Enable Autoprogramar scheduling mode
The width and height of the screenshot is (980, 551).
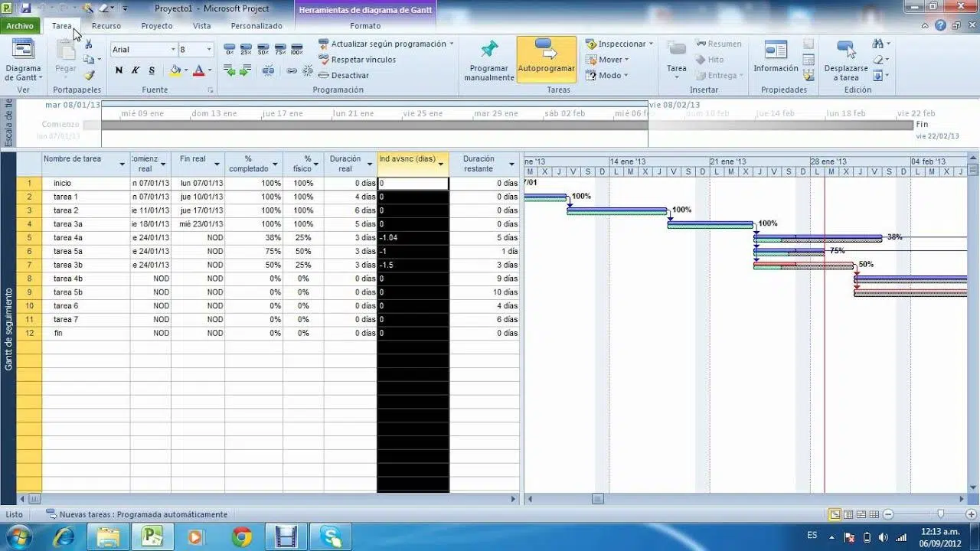coord(546,58)
